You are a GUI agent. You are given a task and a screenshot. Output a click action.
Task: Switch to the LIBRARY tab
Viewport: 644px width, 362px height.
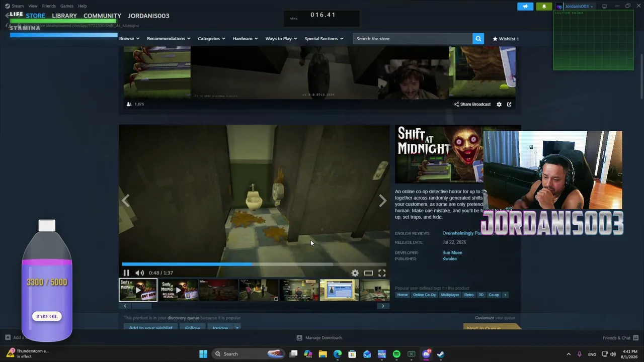pos(64,16)
